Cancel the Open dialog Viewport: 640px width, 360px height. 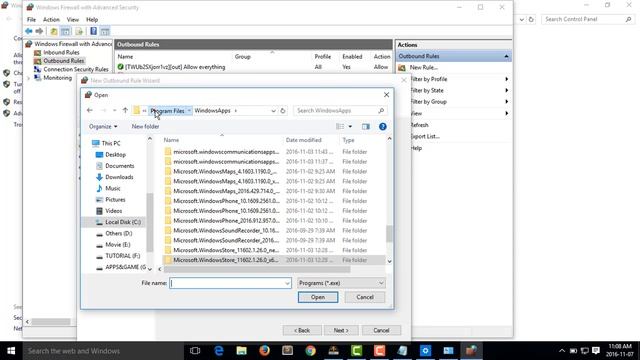coord(365,297)
